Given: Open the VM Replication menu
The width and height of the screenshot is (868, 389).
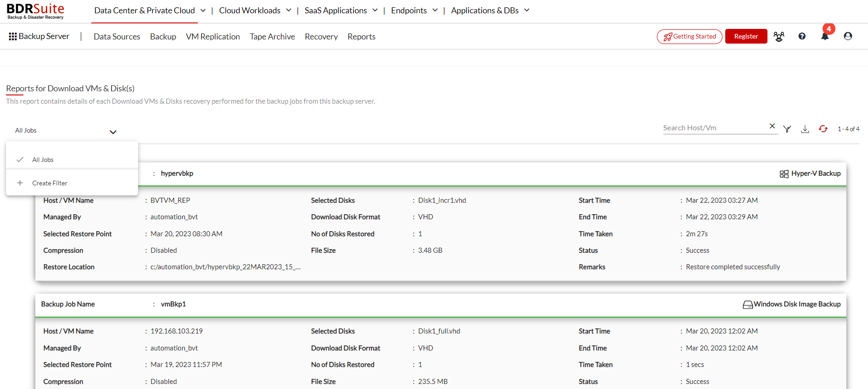Looking at the screenshot, I should pyautogui.click(x=213, y=37).
